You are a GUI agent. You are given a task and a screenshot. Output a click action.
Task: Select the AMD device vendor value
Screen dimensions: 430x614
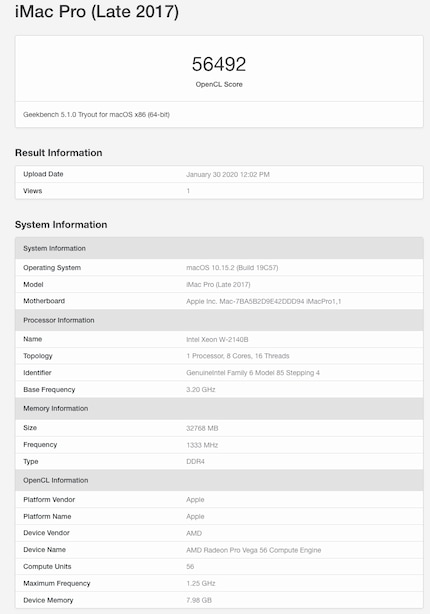(x=194, y=533)
